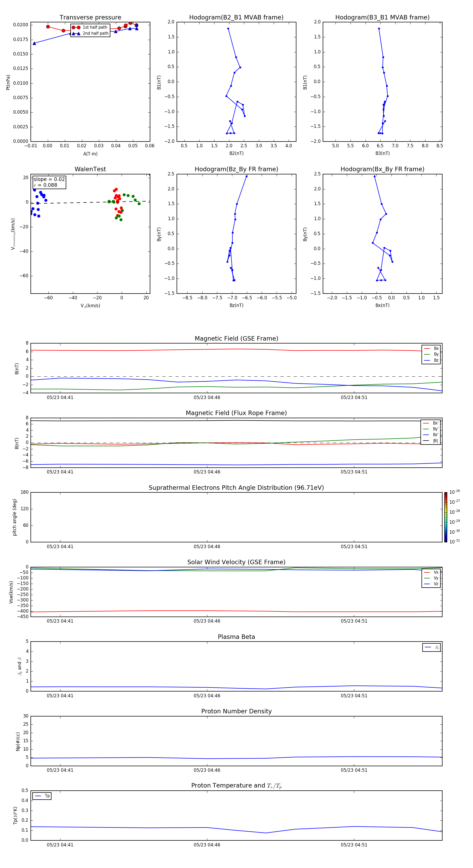
Task: Click the 'Proton Temperature and Te/Tp' title
Action: tap(236, 785)
